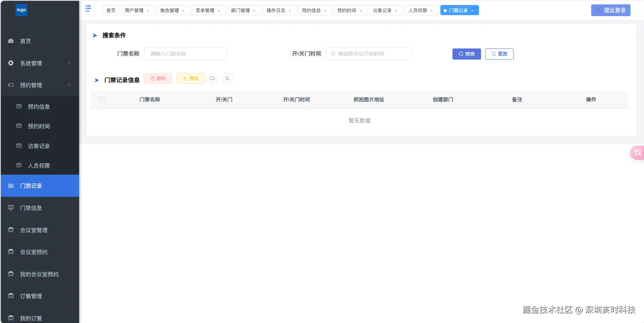Collapse the sidebar with the hamburger icon
The height and width of the screenshot is (323, 644).
(x=88, y=8)
